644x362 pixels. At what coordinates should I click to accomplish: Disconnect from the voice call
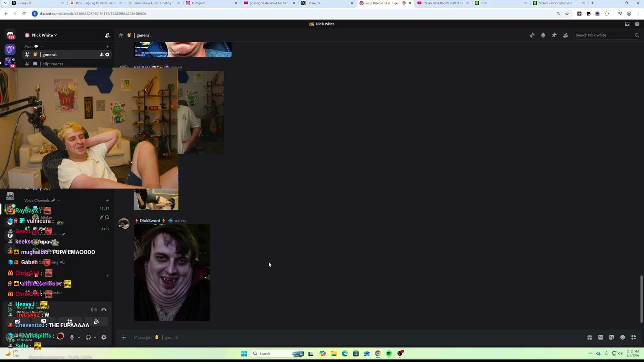tap(104, 310)
